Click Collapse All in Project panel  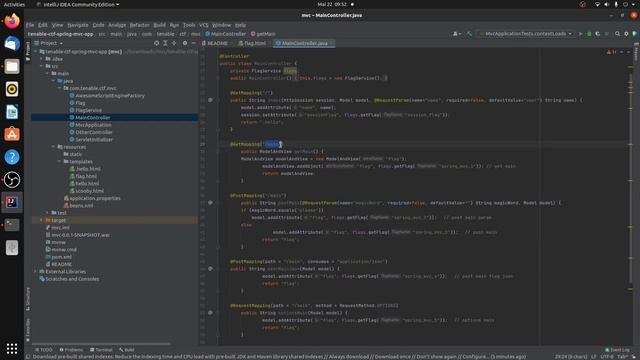coord(174,43)
